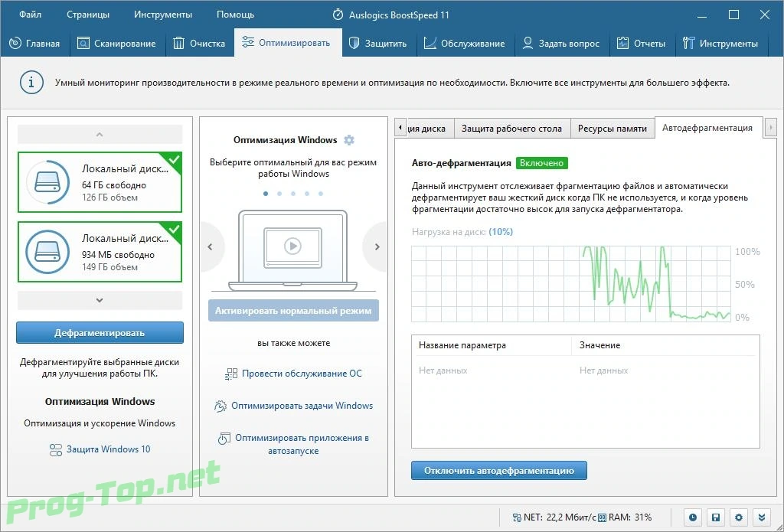Open the Инструменты menu in title bar

163,15
